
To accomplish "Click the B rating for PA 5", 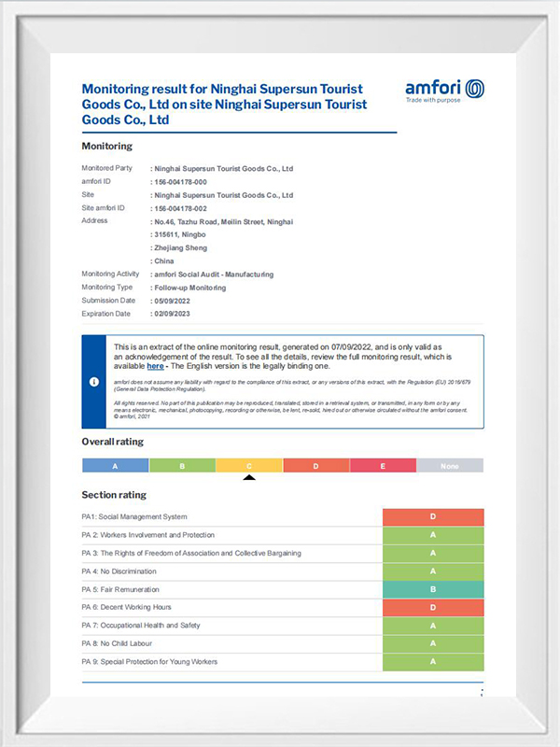I will (x=433, y=589).
